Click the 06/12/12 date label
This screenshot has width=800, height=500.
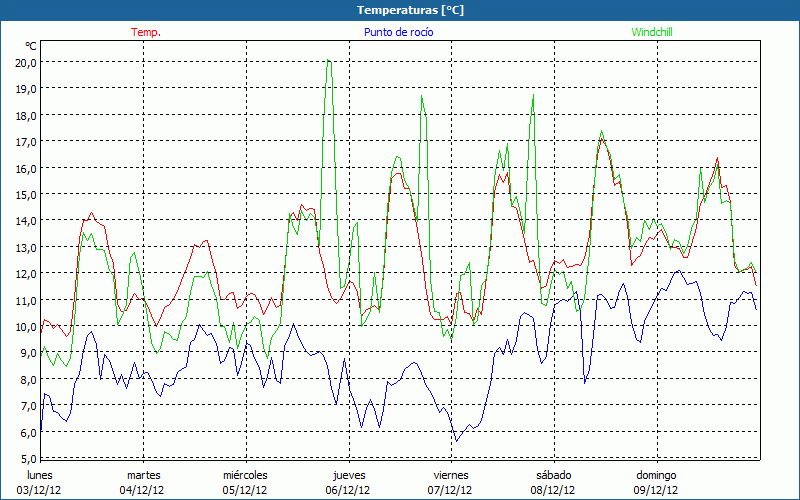348,490
